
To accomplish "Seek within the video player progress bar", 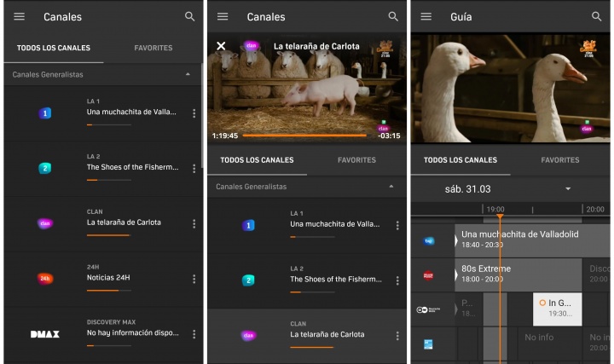I will (307, 136).
